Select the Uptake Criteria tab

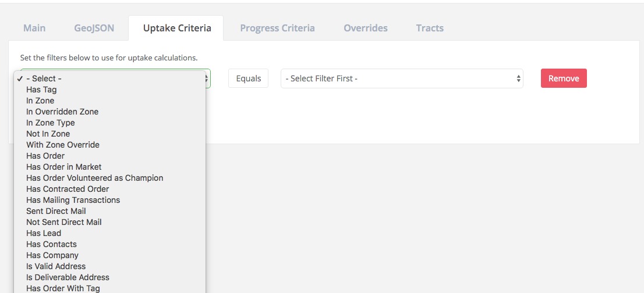point(177,28)
